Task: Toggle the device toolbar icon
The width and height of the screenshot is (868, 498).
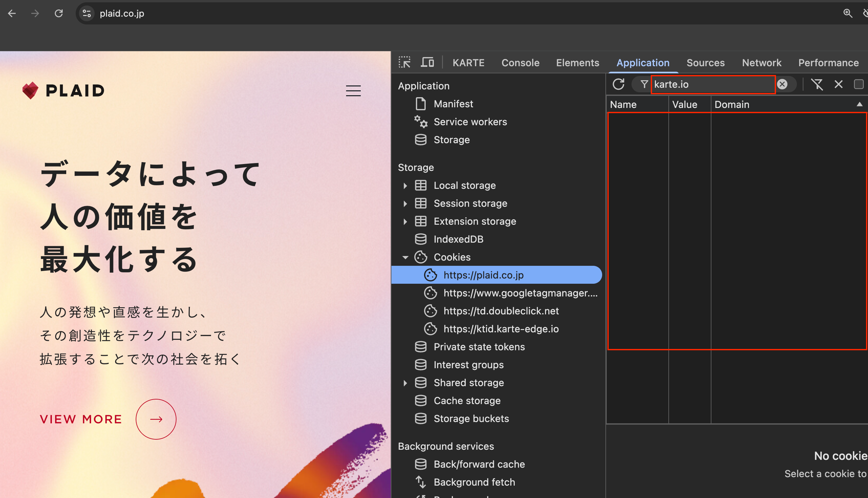Action: tap(427, 62)
